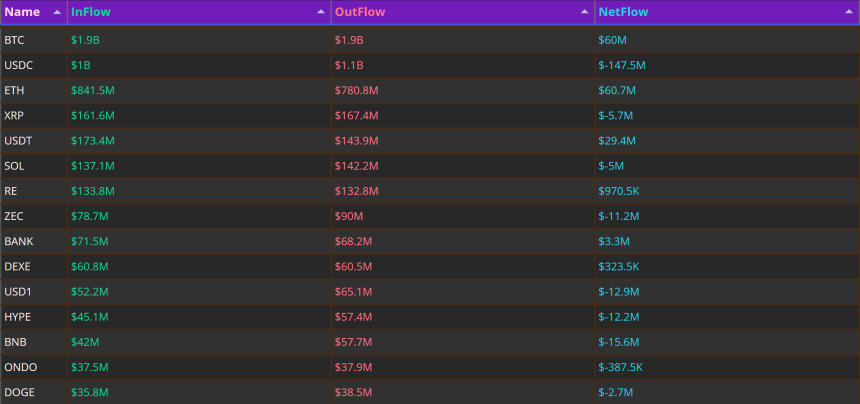Screen dimensions: 860x404
Task: Click RE netflow value $970.5K
Action: [x=619, y=191]
